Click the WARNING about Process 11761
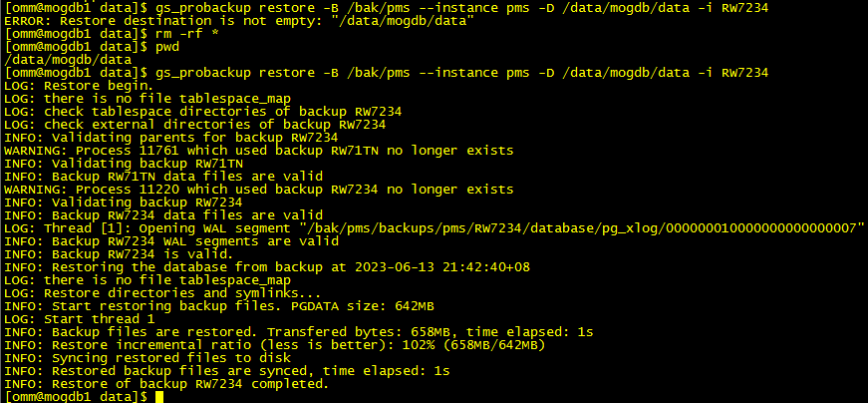This screenshot has height=403, width=868. (x=259, y=151)
